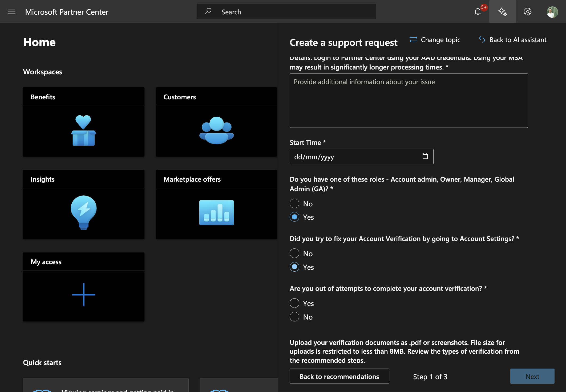
Task: Click the Start Time date field
Action: [x=361, y=157]
